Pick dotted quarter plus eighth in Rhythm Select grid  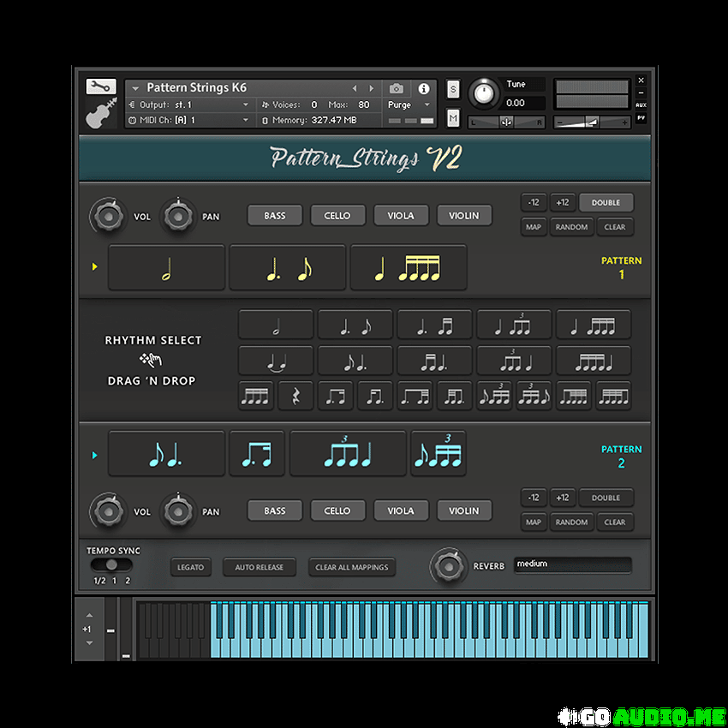pyautogui.click(x=355, y=325)
